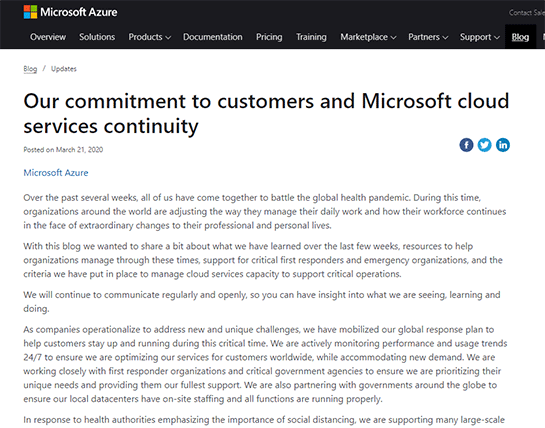This screenshot has height=428, width=545.
Task: Share the post on LinkedIn
Action: tap(503, 145)
